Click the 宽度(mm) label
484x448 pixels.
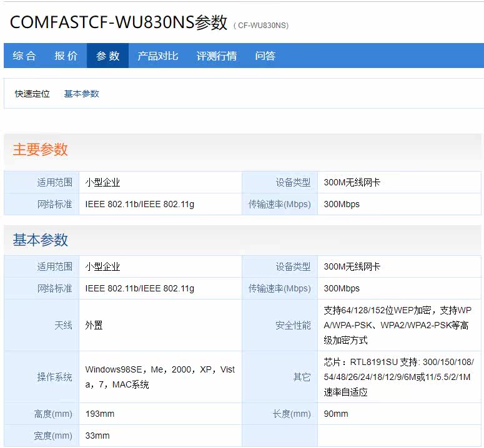(53, 436)
